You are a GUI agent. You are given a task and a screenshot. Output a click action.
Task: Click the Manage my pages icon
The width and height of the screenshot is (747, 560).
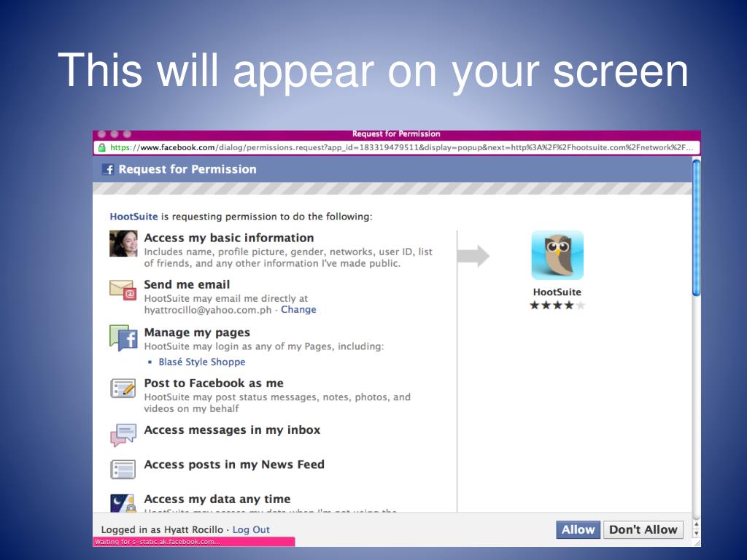click(123, 338)
